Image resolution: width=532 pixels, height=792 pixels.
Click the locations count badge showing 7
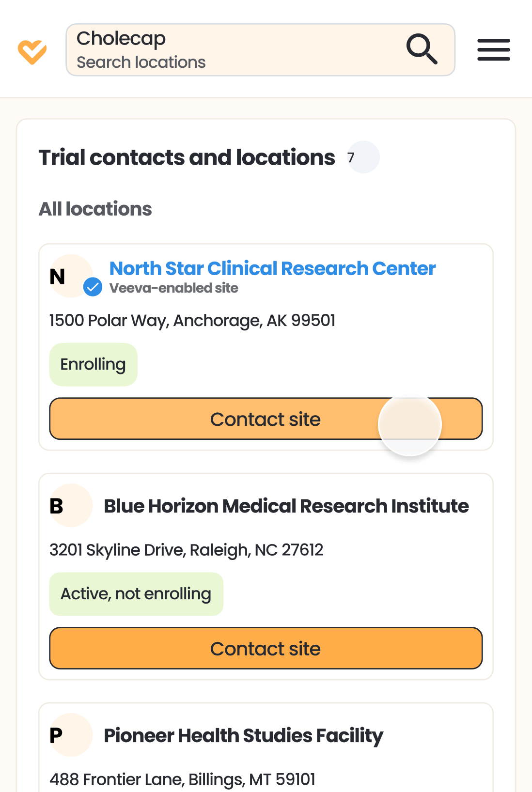tap(363, 157)
